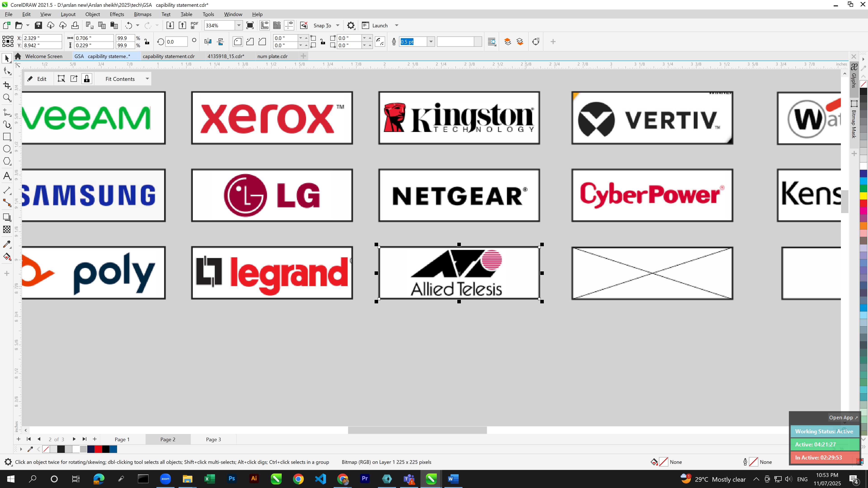Viewport: 868px width, 488px height.
Task: Toggle Show Grid button
Action: pos(277,26)
